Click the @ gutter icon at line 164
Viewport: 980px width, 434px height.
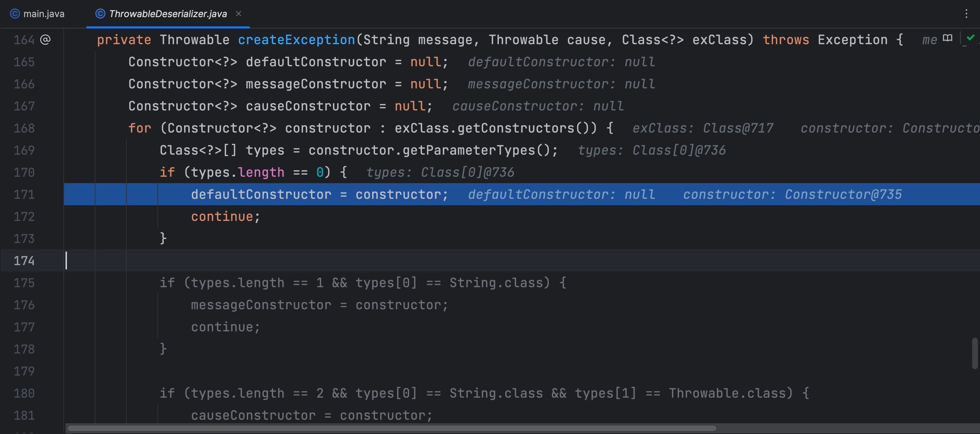pyautogui.click(x=45, y=40)
